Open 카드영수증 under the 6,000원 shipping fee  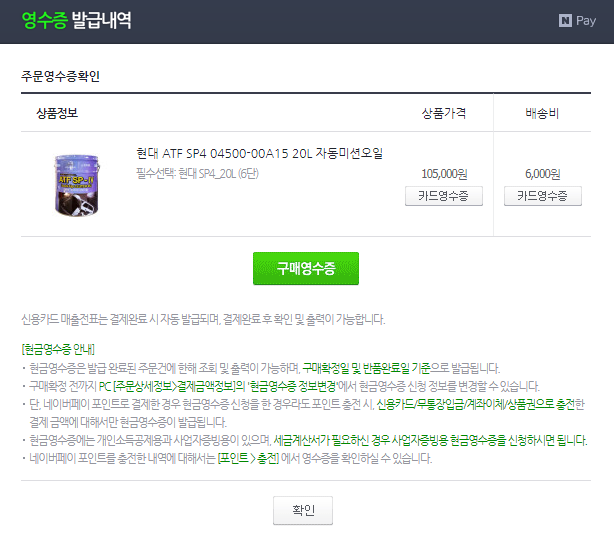pyautogui.click(x=542, y=196)
